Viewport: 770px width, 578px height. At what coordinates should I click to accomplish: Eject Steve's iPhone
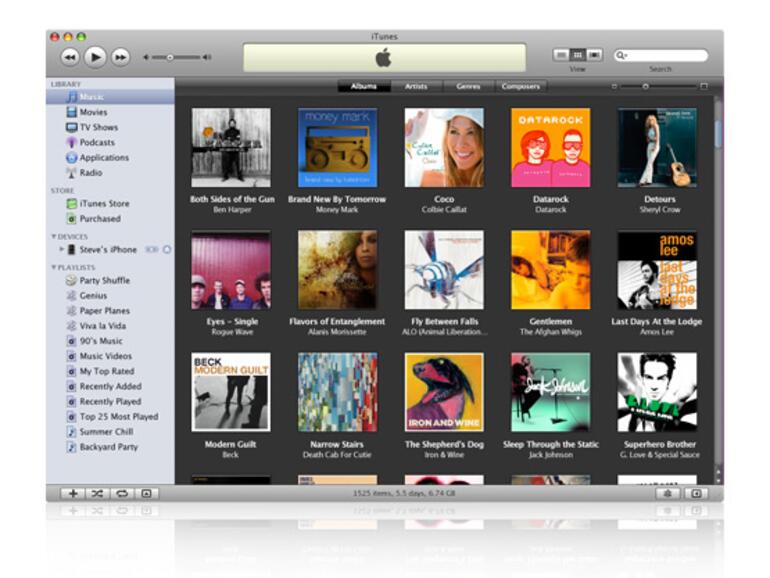click(167, 249)
